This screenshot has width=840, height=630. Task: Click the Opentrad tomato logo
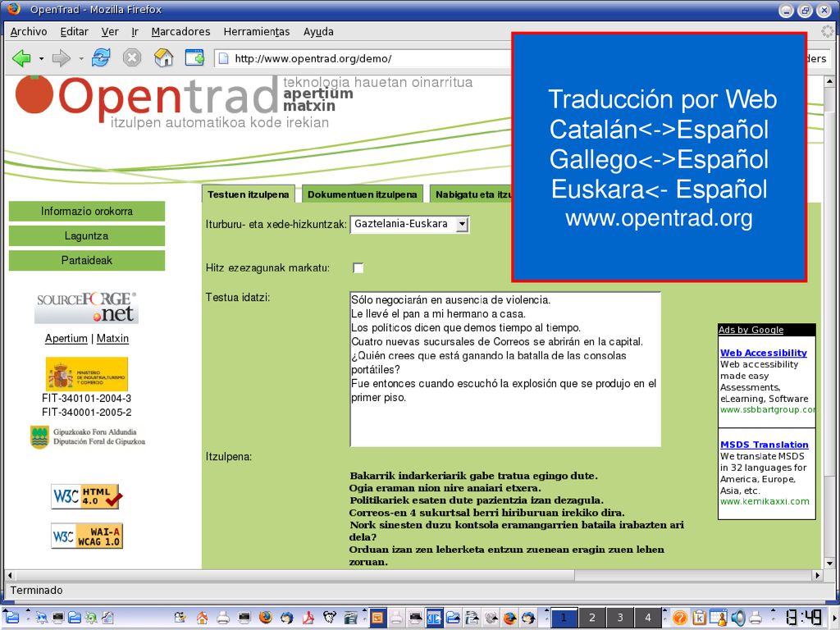tap(34, 94)
